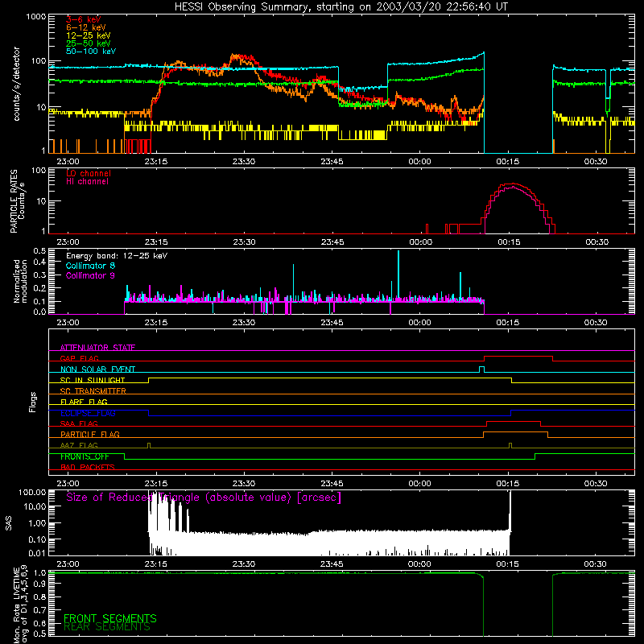Click the Size of Reduced Triangle caption

click(x=204, y=497)
